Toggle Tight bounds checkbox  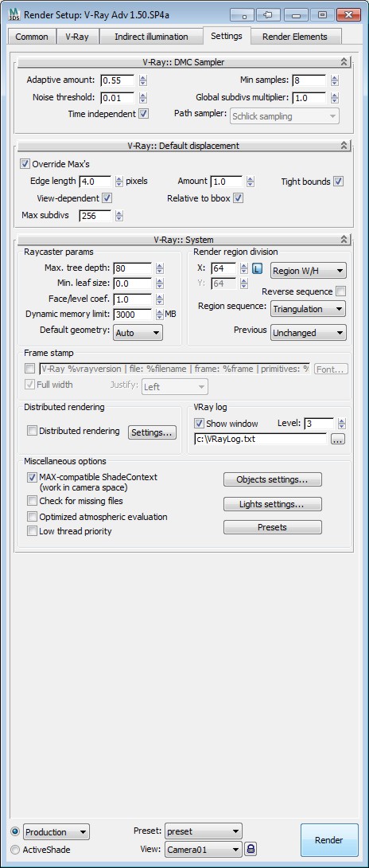339,182
